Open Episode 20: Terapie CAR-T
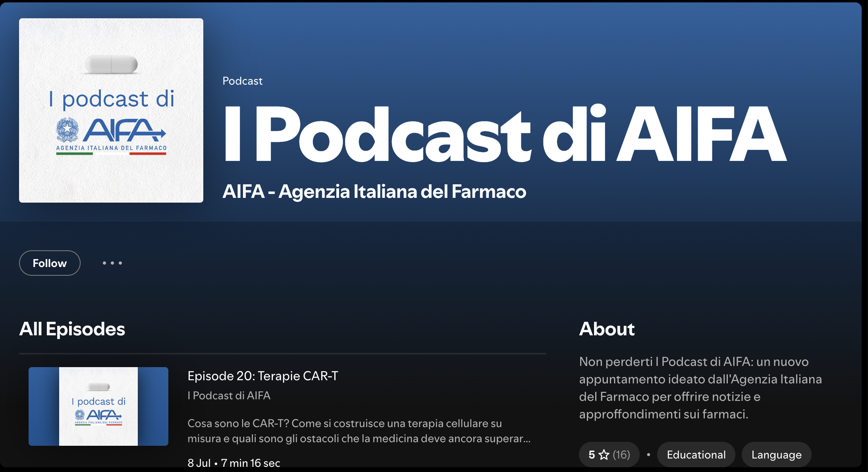Screen dimensions: 868x472 pyautogui.click(x=263, y=376)
